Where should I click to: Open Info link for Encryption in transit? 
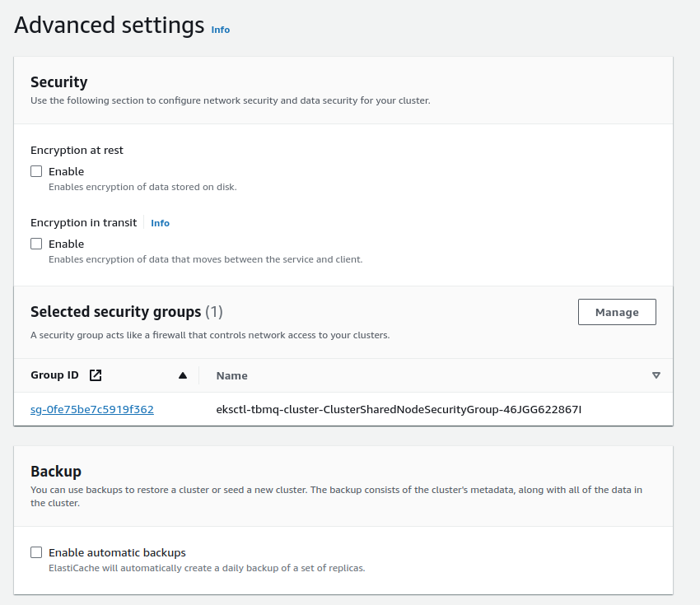(160, 223)
